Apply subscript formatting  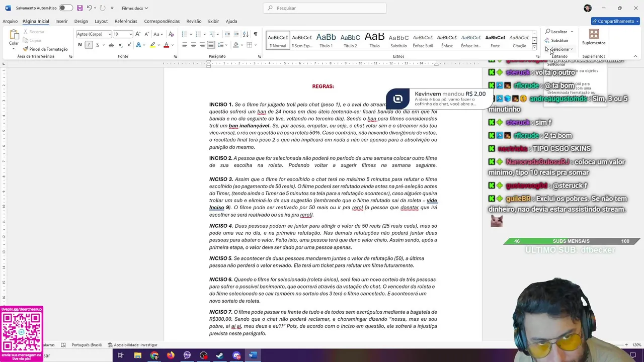pyautogui.click(x=120, y=45)
